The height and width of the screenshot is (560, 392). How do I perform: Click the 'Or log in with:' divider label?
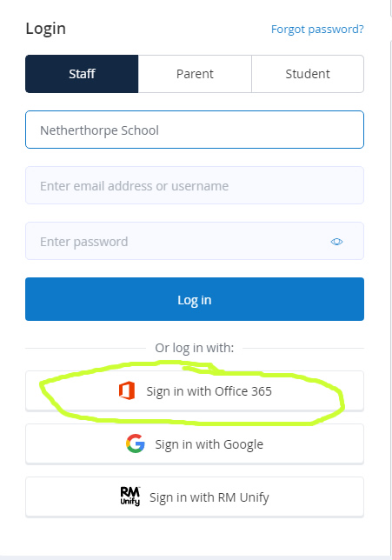coord(194,348)
